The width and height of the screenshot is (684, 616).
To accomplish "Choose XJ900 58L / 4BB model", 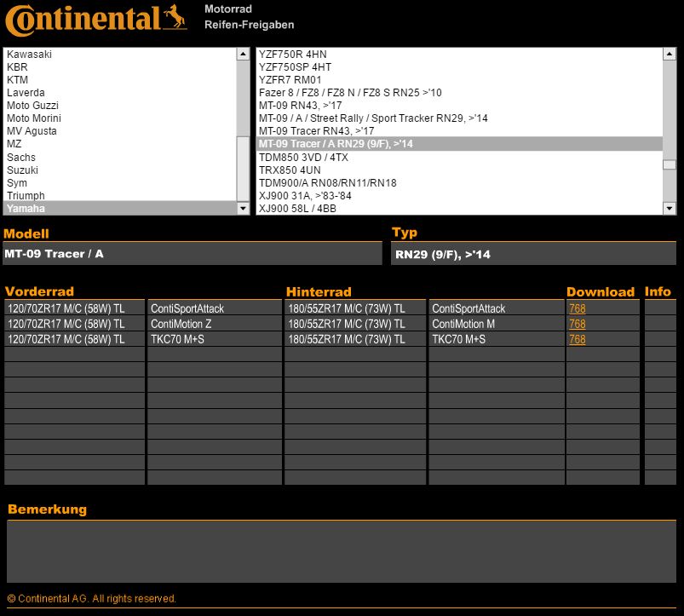I will (x=297, y=209).
